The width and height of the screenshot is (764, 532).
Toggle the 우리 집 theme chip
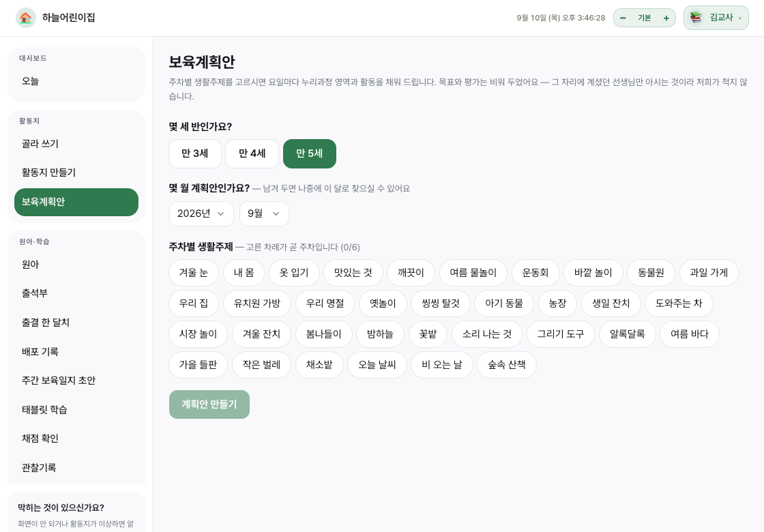194,304
